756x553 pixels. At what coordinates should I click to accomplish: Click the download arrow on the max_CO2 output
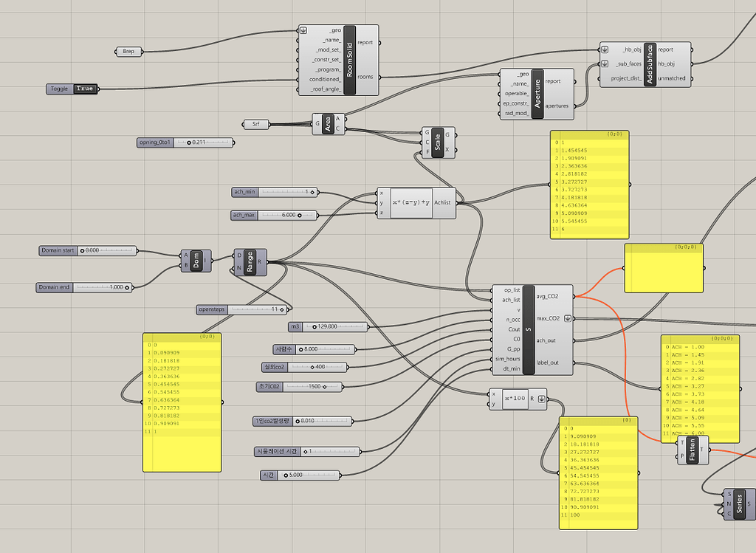pos(568,318)
